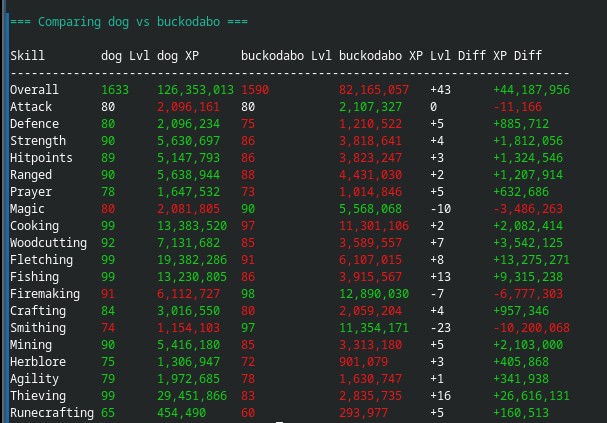
Task: Click dog Hitpoints XP 5,147,793
Action: tap(189, 158)
